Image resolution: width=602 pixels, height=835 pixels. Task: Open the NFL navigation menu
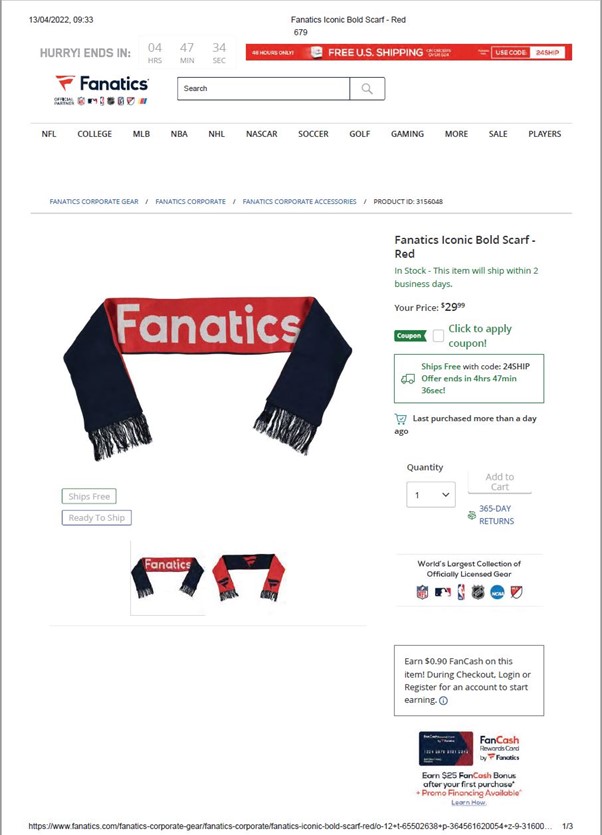(48, 134)
